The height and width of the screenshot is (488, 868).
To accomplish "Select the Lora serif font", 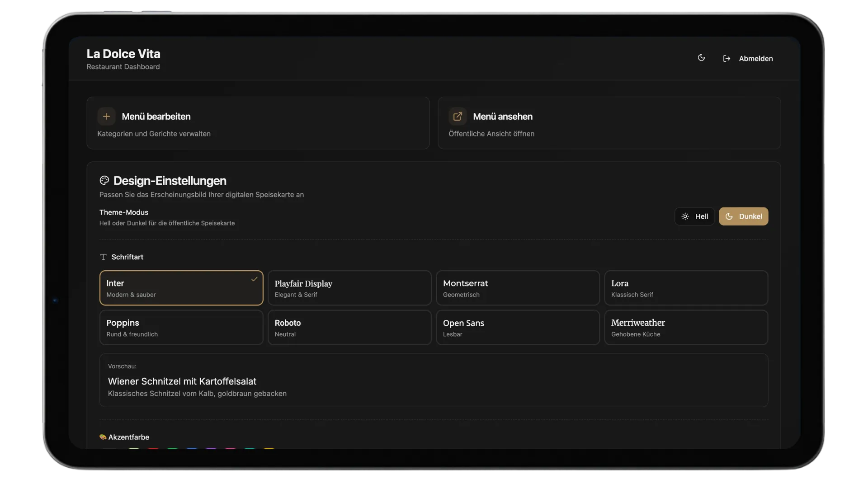I will pyautogui.click(x=686, y=288).
